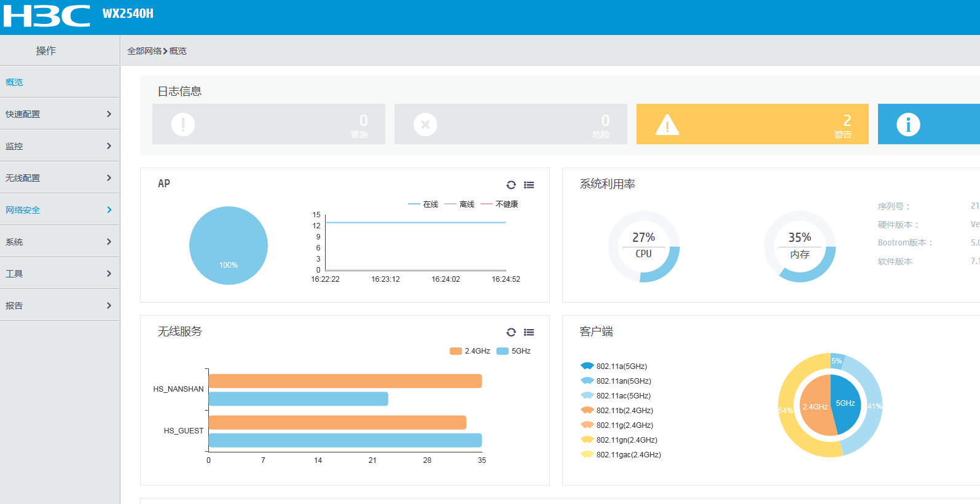Toggle 2.4GHz series in 无线服务 legend
The height and width of the screenshot is (504, 980).
click(x=470, y=351)
